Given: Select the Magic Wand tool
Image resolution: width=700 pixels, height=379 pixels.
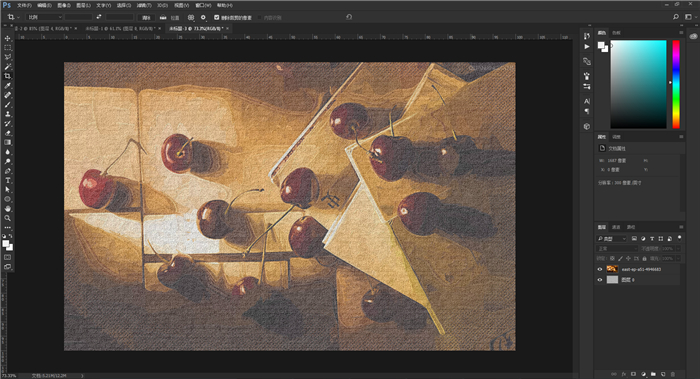Looking at the screenshot, I should (8, 67).
